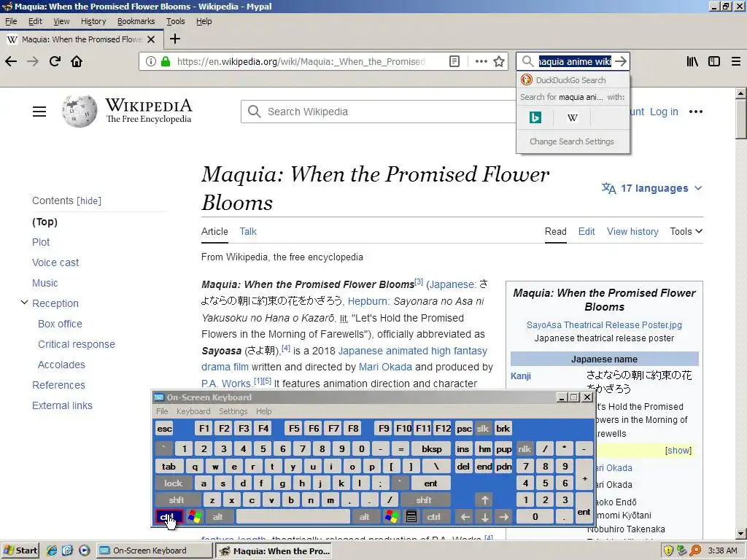This screenshot has height=560, width=747.
Task: Switch to On-Screen Keyboard taskbar button
Action: [x=154, y=551]
